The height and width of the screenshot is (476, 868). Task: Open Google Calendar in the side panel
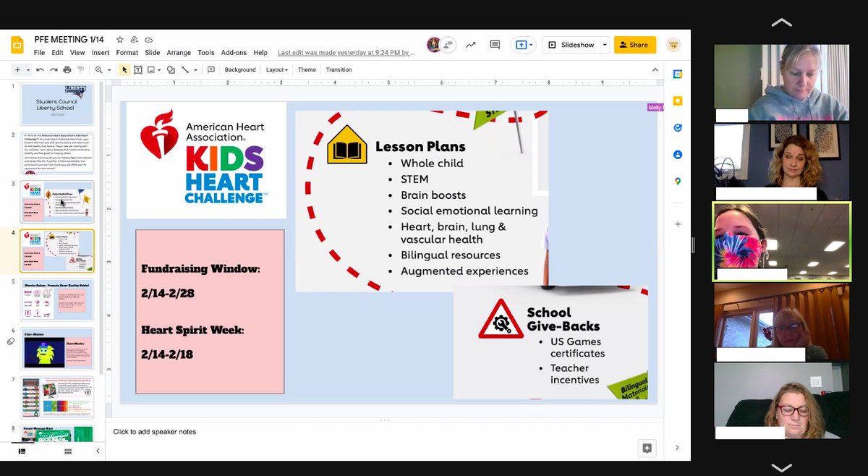click(x=678, y=74)
